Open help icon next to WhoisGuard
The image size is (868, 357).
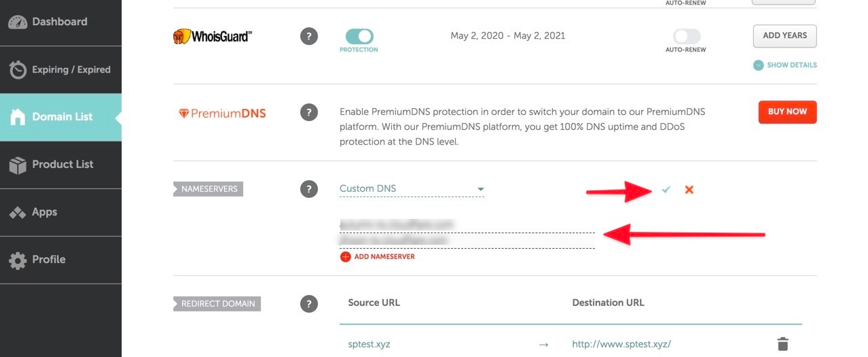(x=309, y=36)
